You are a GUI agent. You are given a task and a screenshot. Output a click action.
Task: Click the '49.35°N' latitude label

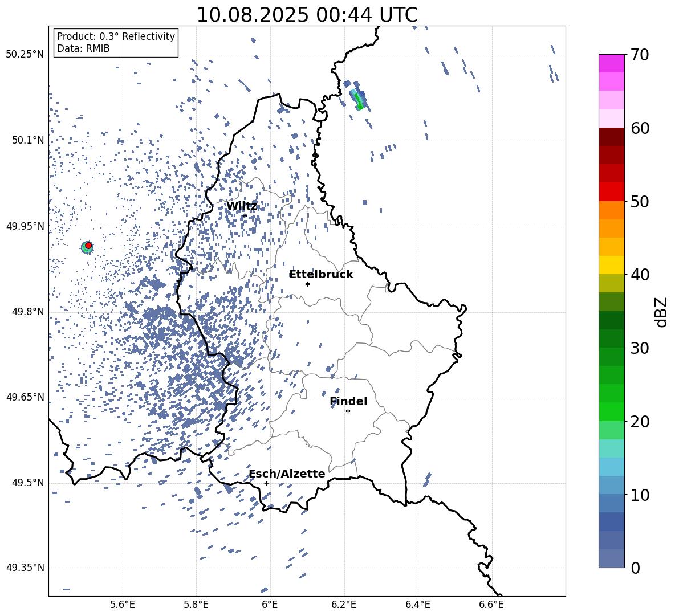point(25,568)
